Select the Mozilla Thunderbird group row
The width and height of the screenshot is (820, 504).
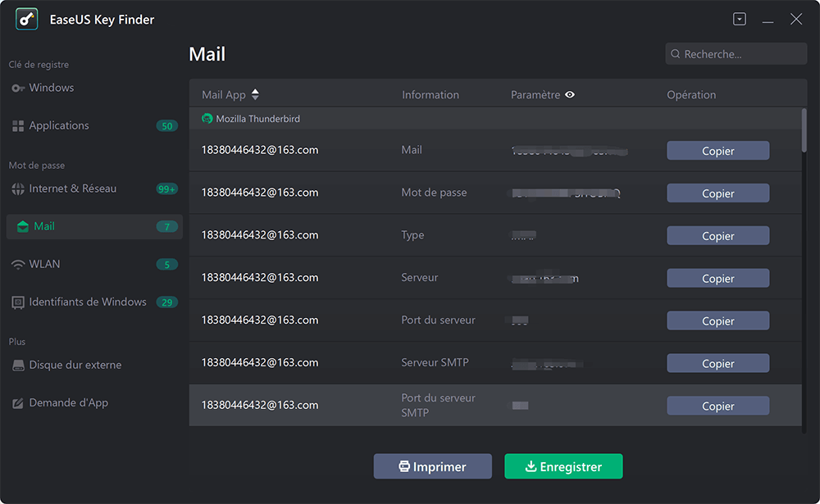click(x=495, y=119)
